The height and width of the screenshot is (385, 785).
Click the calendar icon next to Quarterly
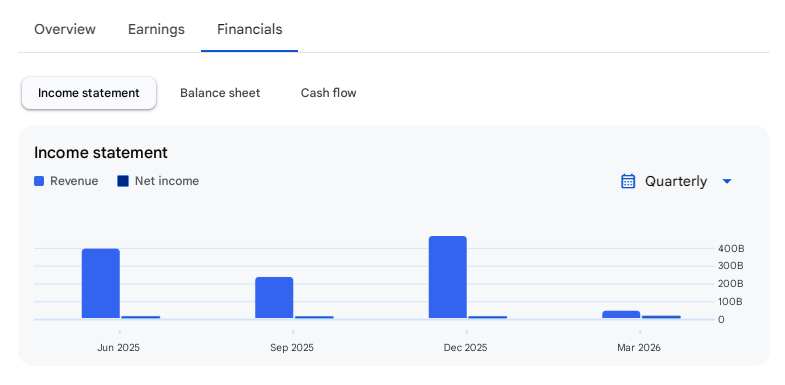click(628, 181)
